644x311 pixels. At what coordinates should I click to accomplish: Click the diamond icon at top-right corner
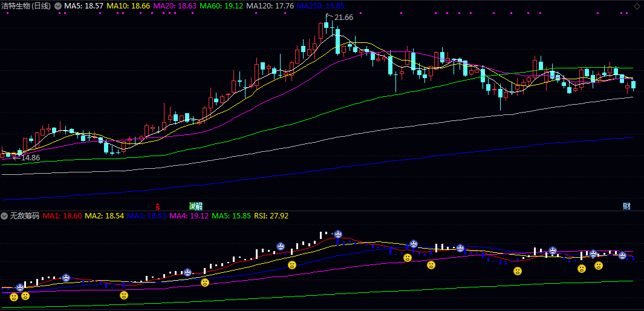(637, 6)
